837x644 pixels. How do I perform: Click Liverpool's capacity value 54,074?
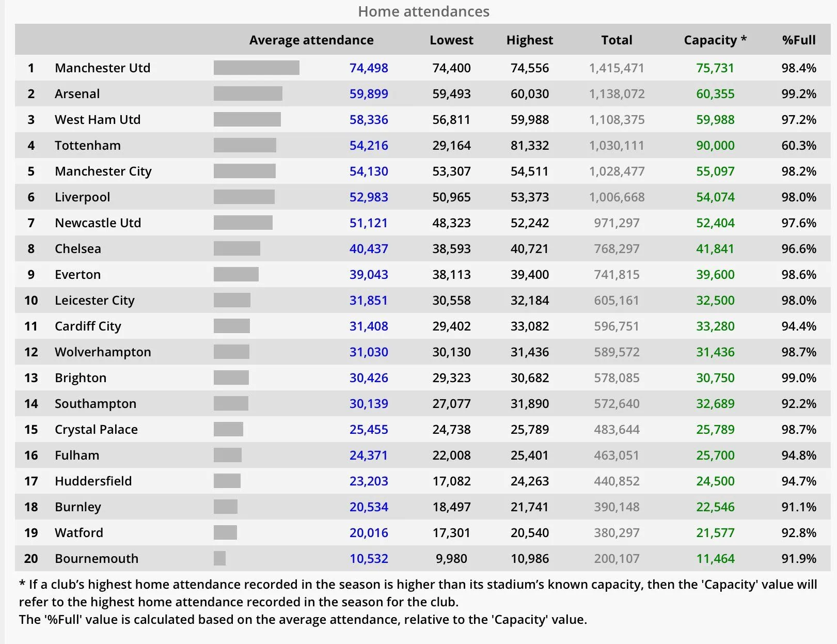pos(715,197)
